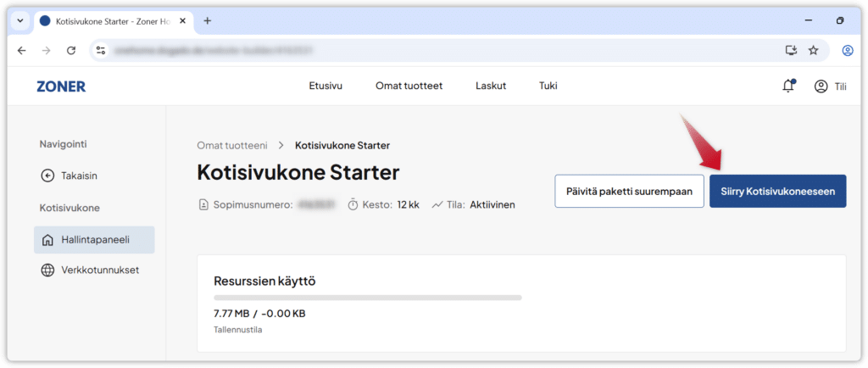
Task: Open the Tili account menu
Action: (x=830, y=86)
